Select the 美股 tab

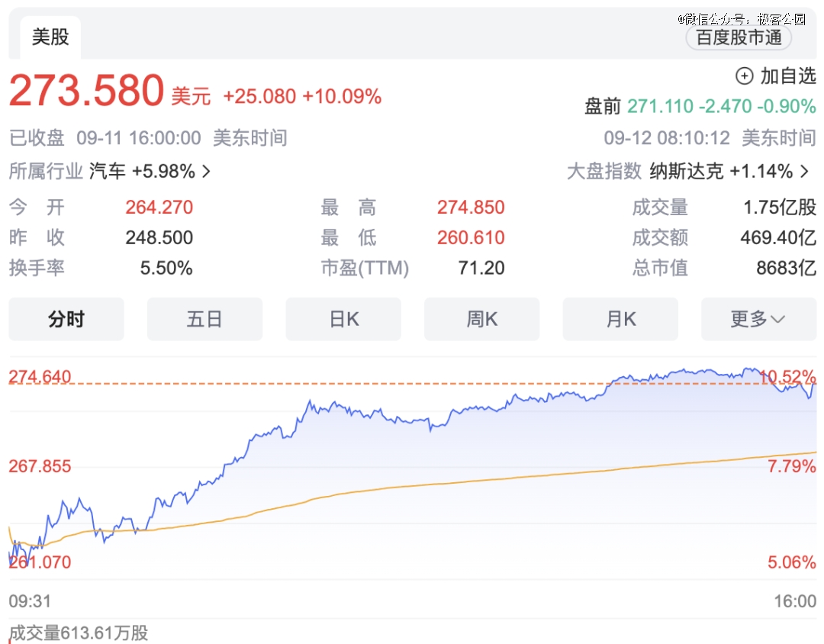click(x=50, y=37)
